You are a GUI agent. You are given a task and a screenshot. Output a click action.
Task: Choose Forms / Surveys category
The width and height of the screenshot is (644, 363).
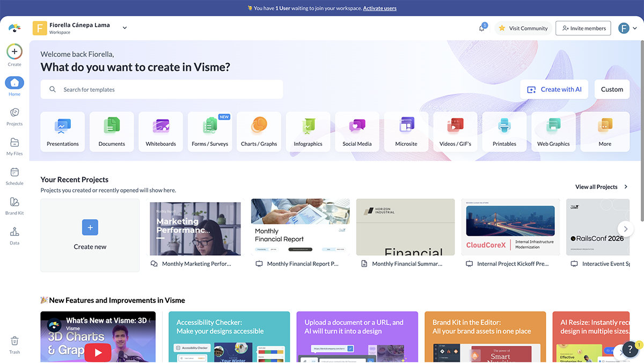[210, 131]
